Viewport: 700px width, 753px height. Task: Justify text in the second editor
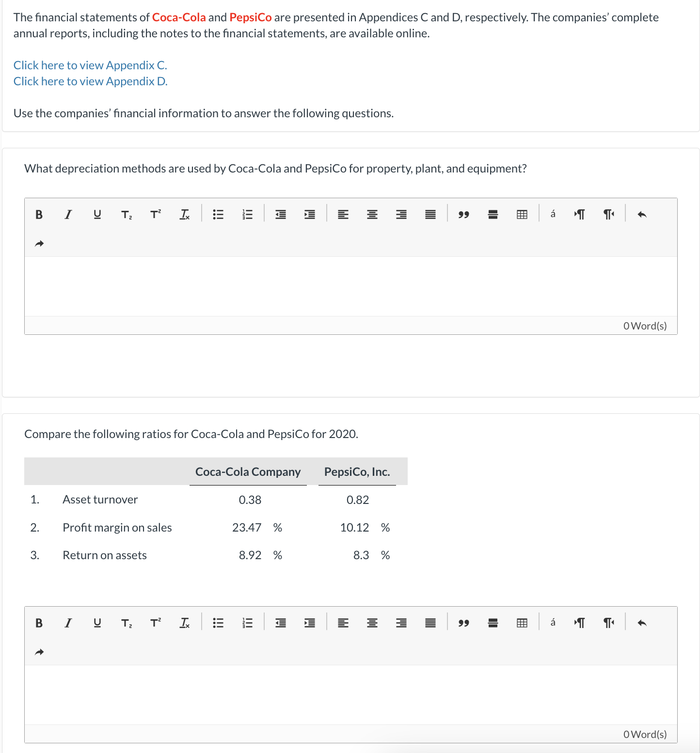coord(430,623)
